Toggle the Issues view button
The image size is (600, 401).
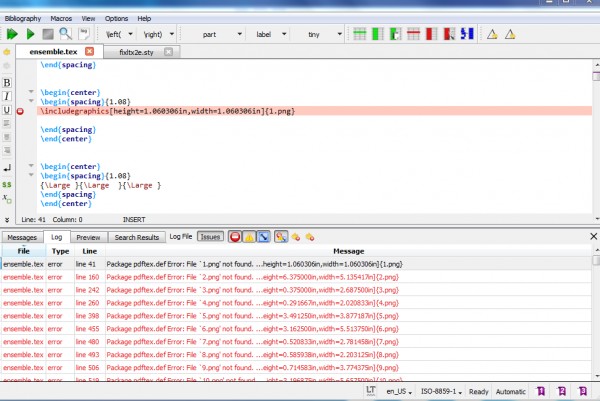[210, 237]
